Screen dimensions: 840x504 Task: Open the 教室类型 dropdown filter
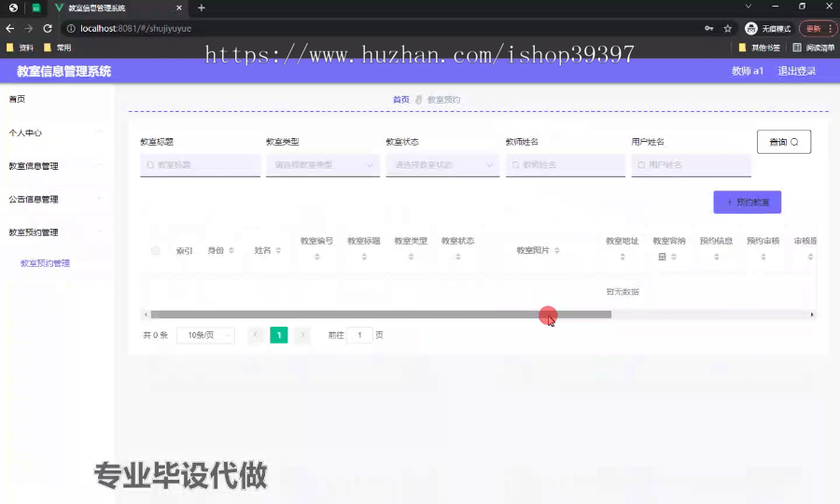coord(323,165)
